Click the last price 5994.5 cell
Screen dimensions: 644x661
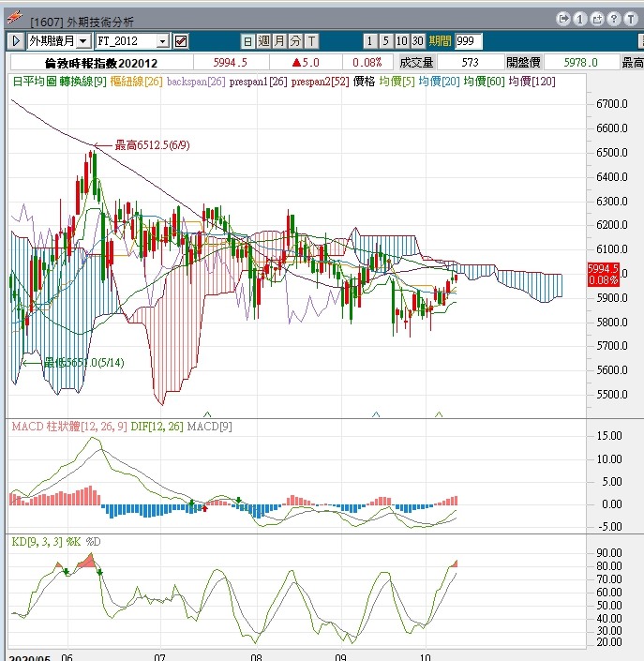click(231, 63)
